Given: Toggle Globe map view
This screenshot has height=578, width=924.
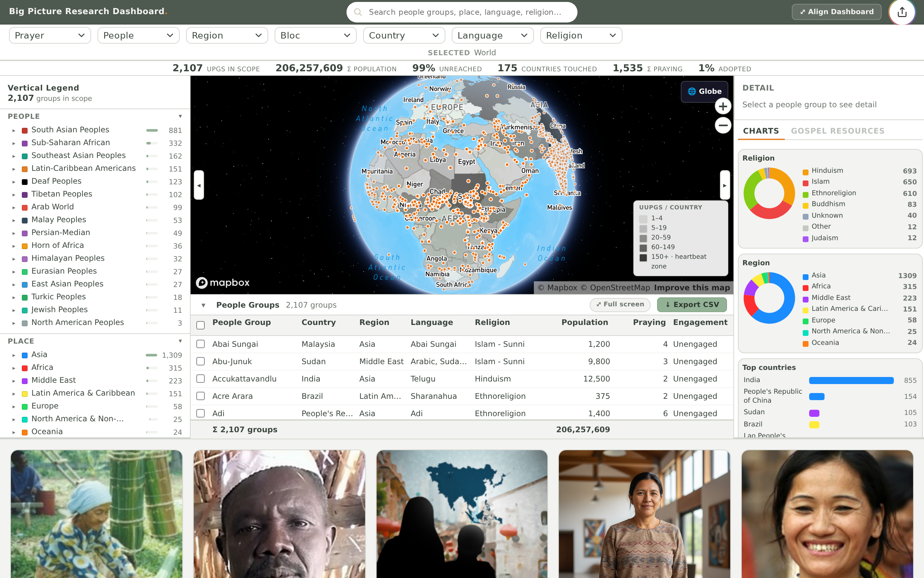Looking at the screenshot, I should (705, 92).
